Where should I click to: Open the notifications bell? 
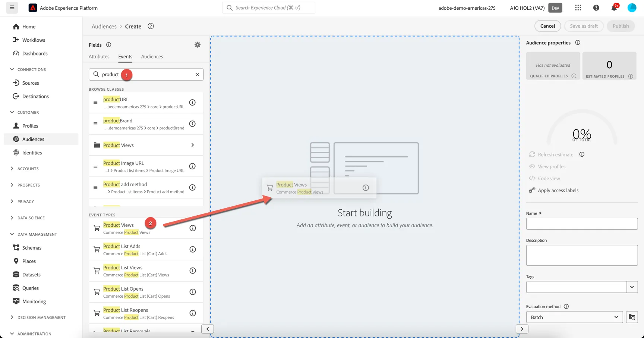pyautogui.click(x=614, y=7)
